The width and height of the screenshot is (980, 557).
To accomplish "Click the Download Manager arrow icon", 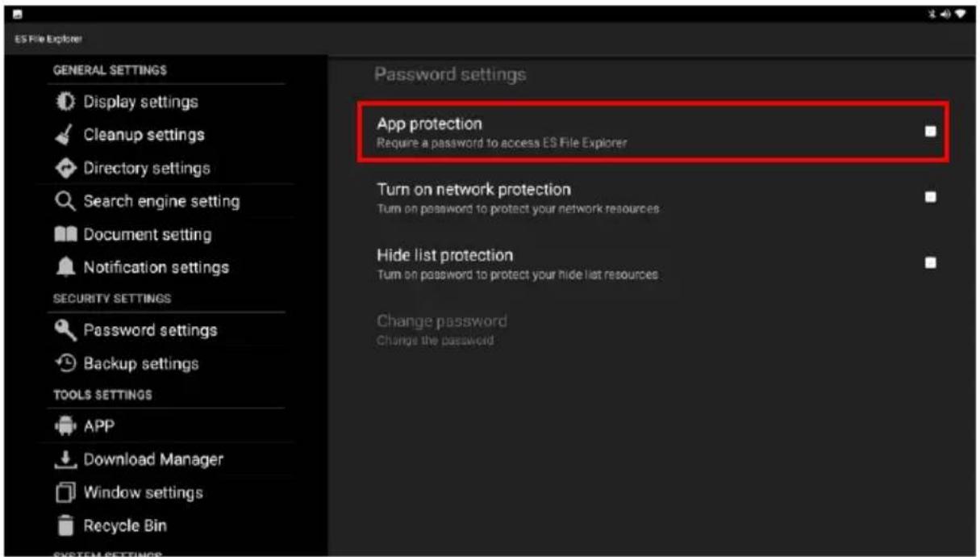I will coord(65,459).
